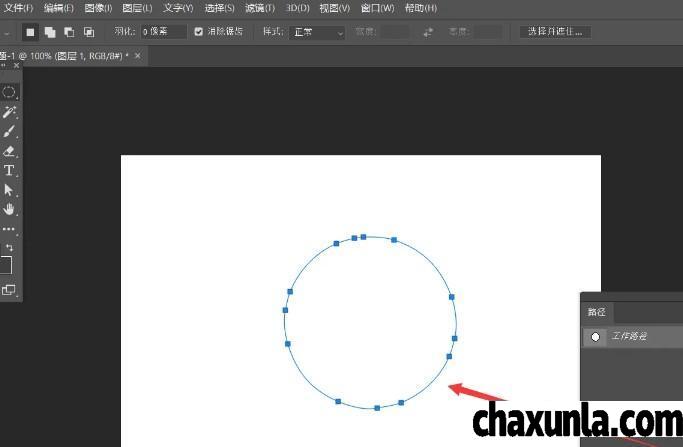The width and height of the screenshot is (683, 447).
Task: Switch to the 路径 Paths panel tab
Action: 596,312
